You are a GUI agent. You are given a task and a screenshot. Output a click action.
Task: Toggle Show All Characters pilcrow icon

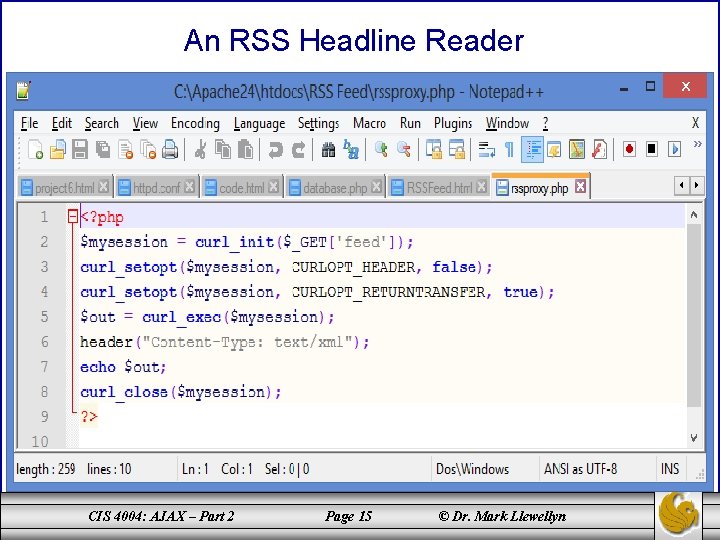pyautogui.click(x=509, y=150)
